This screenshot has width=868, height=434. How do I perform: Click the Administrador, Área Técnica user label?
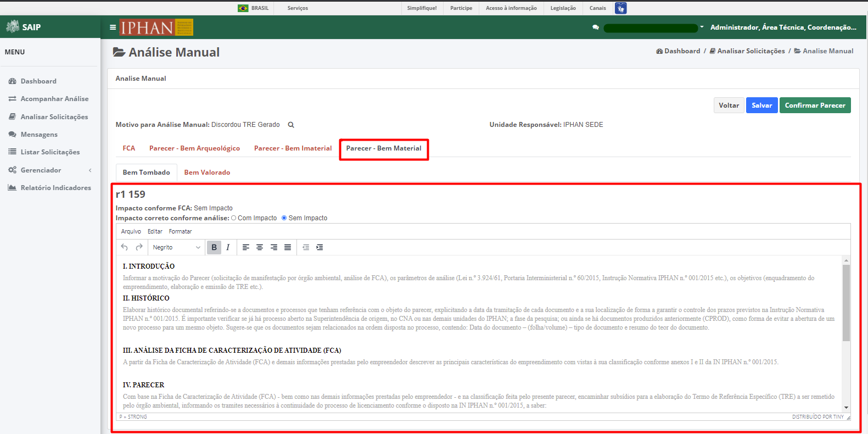click(783, 27)
